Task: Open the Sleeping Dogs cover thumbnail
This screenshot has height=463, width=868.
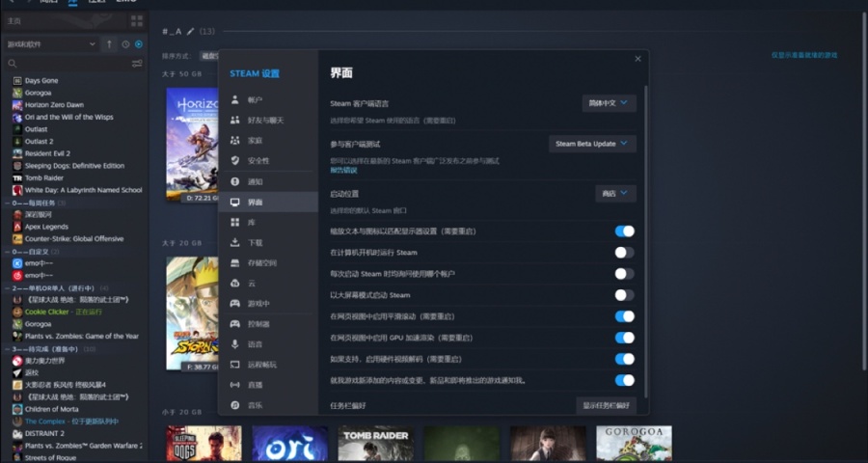Action: point(204,443)
